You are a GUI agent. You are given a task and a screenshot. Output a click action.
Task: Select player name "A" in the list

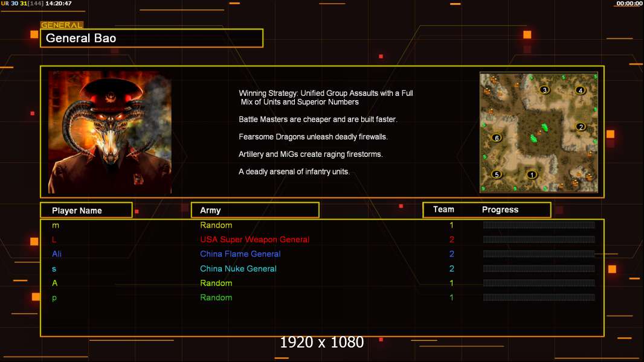[x=54, y=283]
